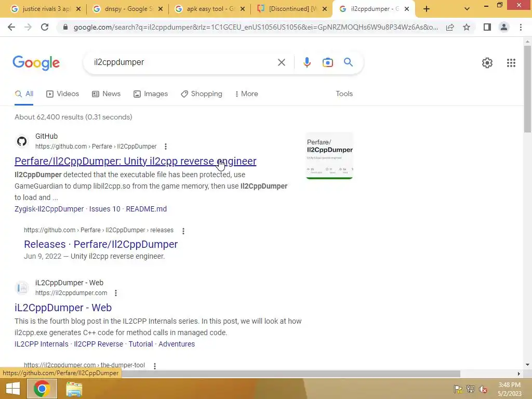Select the Shopping search filter
Viewport: 532px width, 399px height.
point(202,94)
